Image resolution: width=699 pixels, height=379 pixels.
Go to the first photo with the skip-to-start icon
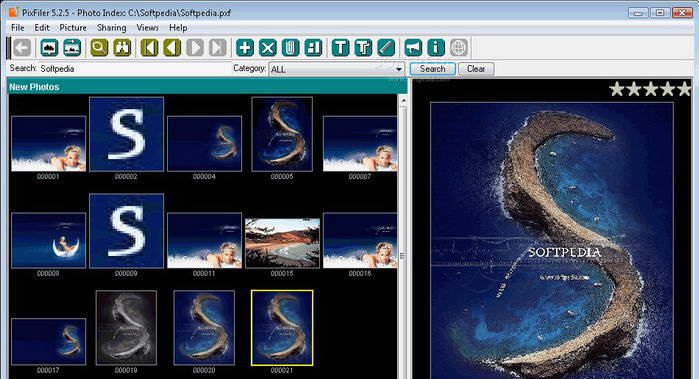point(149,48)
